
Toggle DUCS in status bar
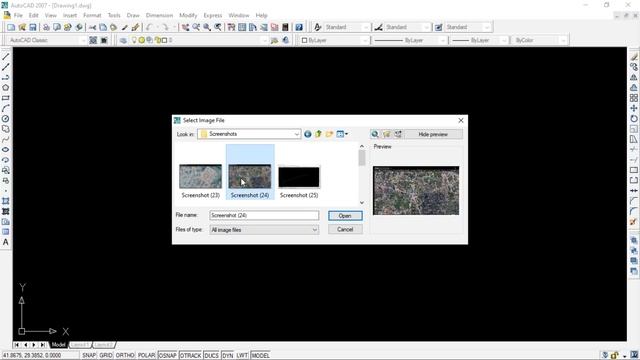211,356
